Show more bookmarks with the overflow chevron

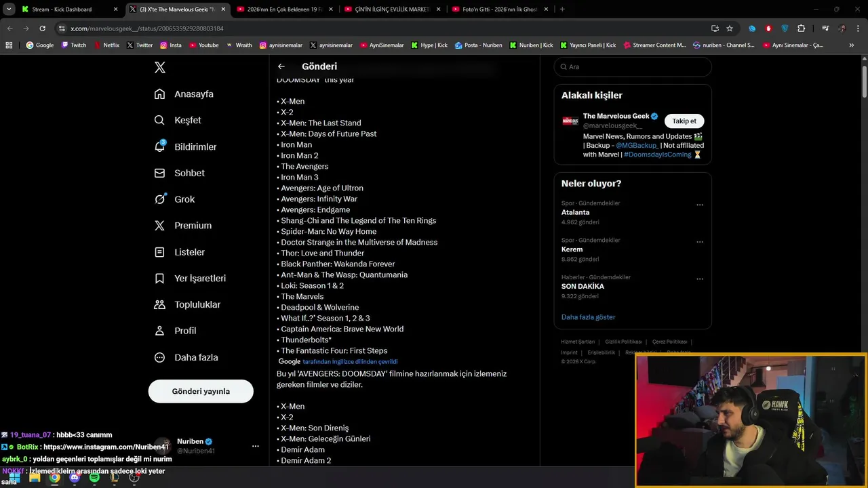[x=852, y=45]
